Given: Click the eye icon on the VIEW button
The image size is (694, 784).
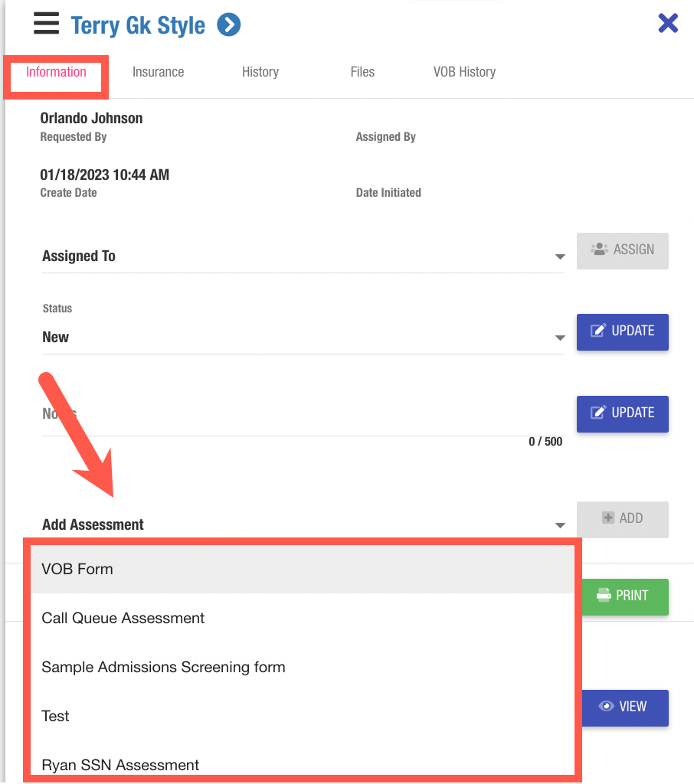Looking at the screenshot, I should click(606, 707).
